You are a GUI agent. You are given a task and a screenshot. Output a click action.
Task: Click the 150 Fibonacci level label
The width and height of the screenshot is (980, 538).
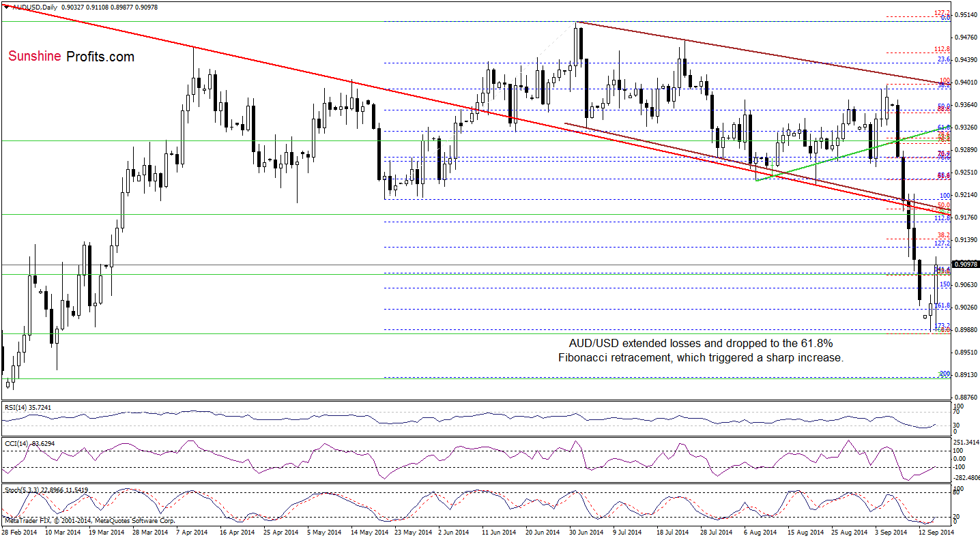945,284
